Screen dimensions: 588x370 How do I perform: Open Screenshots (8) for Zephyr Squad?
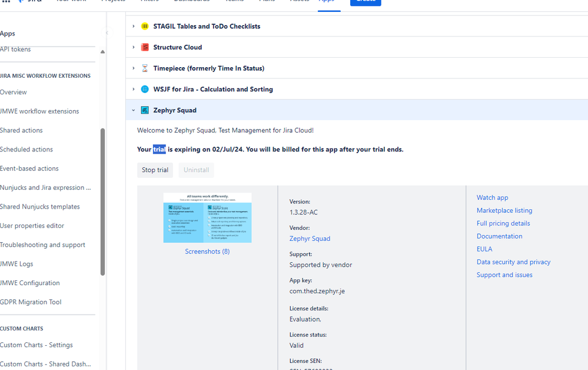207,251
